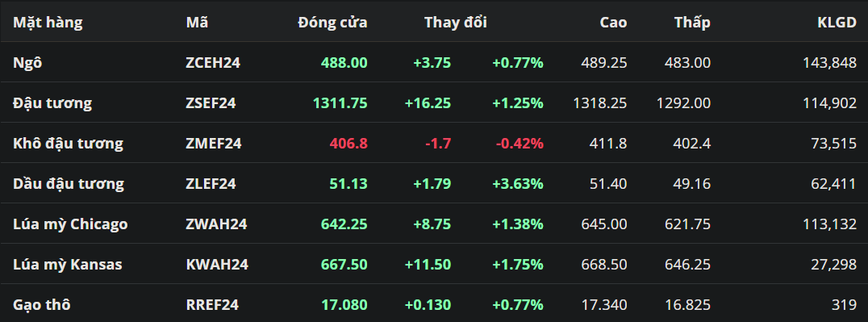Sort by the Đóng cửa column header
This screenshot has width=868, height=322.
332,23
